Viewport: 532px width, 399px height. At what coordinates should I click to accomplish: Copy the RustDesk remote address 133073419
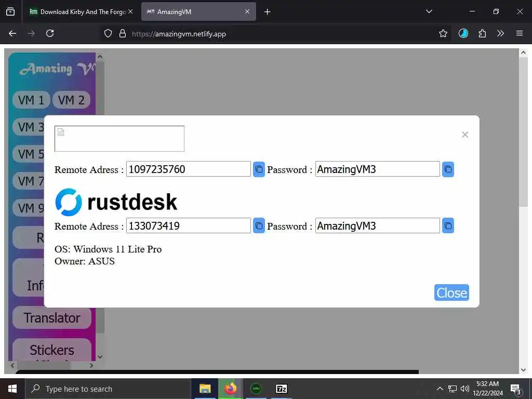point(259,225)
